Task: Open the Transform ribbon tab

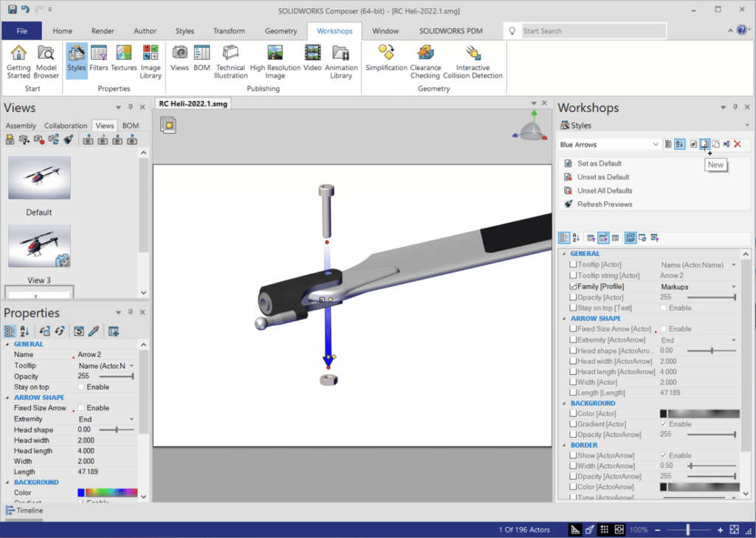Action: (x=229, y=31)
